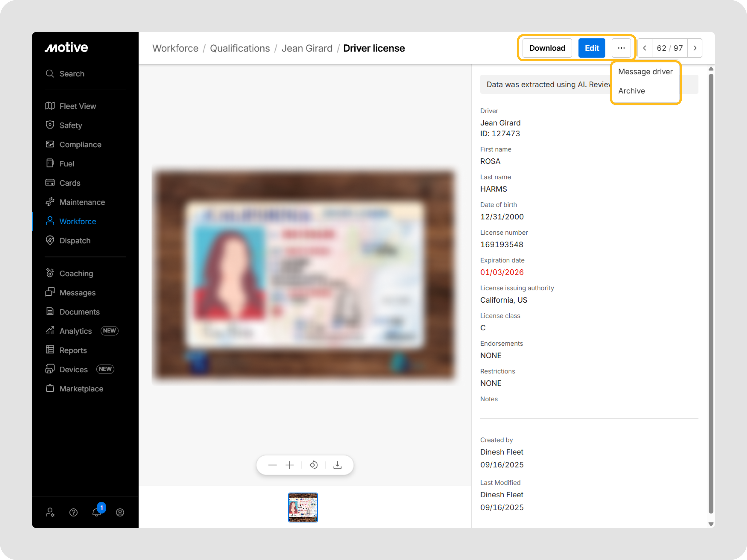The height and width of the screenshot is (560, 747).
Task: Open admin settings person-gear icon
Action: pyautogui.click(x=50, y=513)
